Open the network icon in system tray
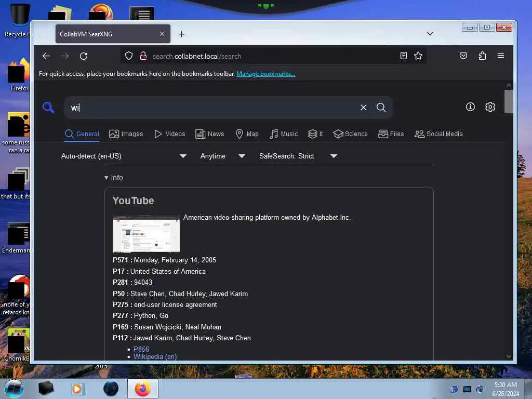The image size is (532, 399). (x=467, y=389)
